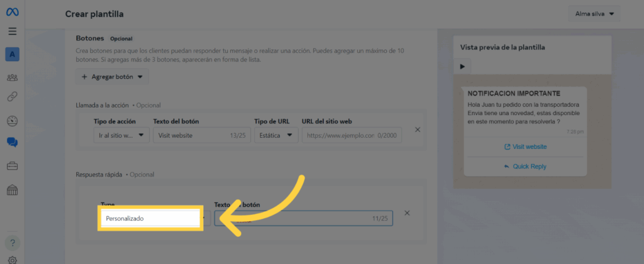
Task: Remove the call-to-action button row
Action: (416, 129)
